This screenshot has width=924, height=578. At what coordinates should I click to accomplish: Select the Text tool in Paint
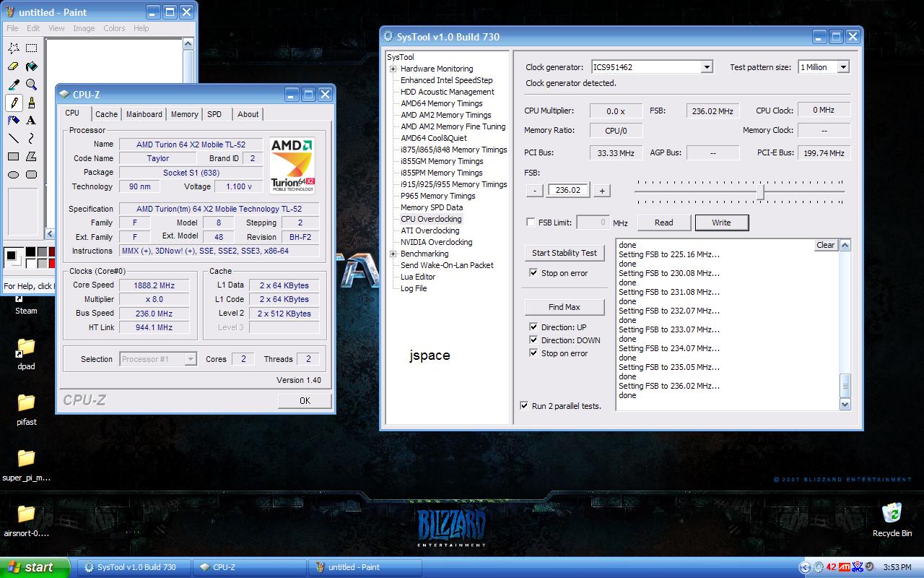tap(32, 121)
